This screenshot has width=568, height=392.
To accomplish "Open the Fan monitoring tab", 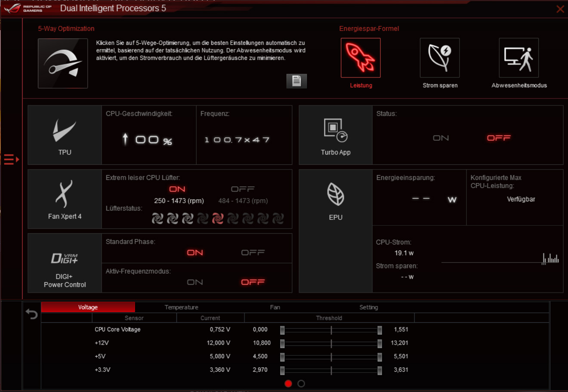I will coord(275,307).
